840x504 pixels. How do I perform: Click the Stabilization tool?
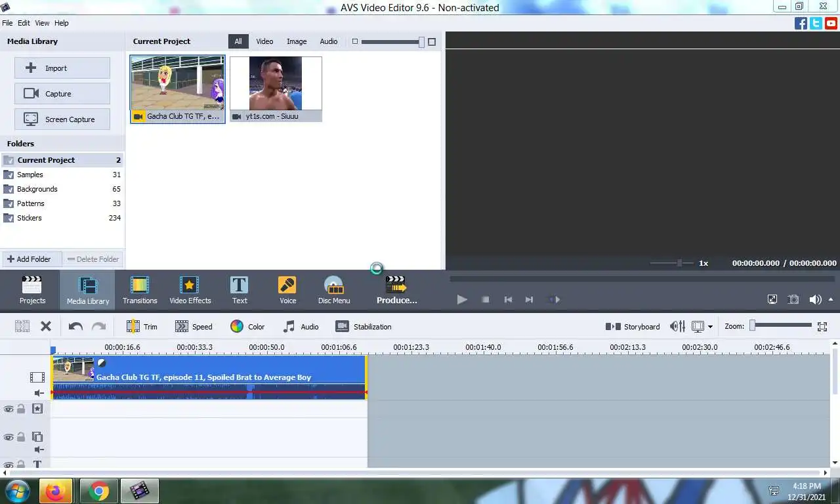[364, 326]
